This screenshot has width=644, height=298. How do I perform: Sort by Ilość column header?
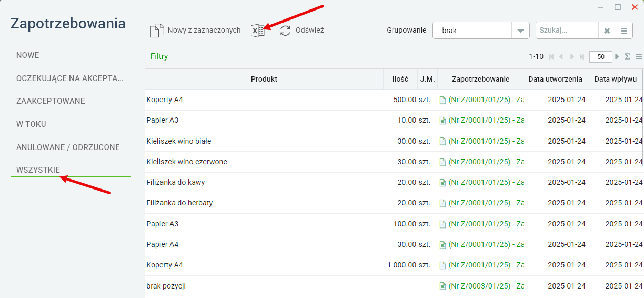(x=400, y=79)
